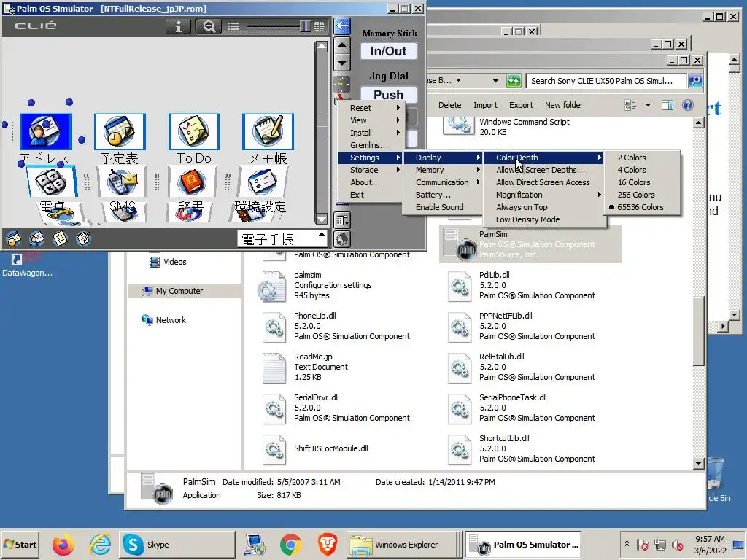Image resolution: width=747 pixels, height=560 pixels.
Task: Click the Display submenu item
Action: click(442, 157)
